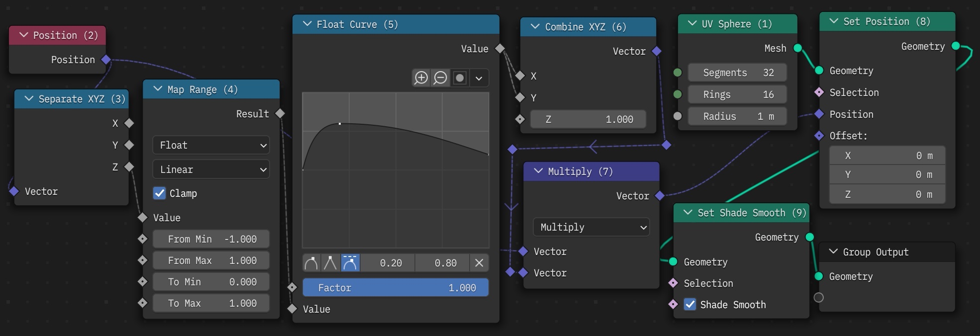The width and height of the screenshot is (980, 336).
Task: Adjust the Factor slider in Float Curve
Action: 395,288
